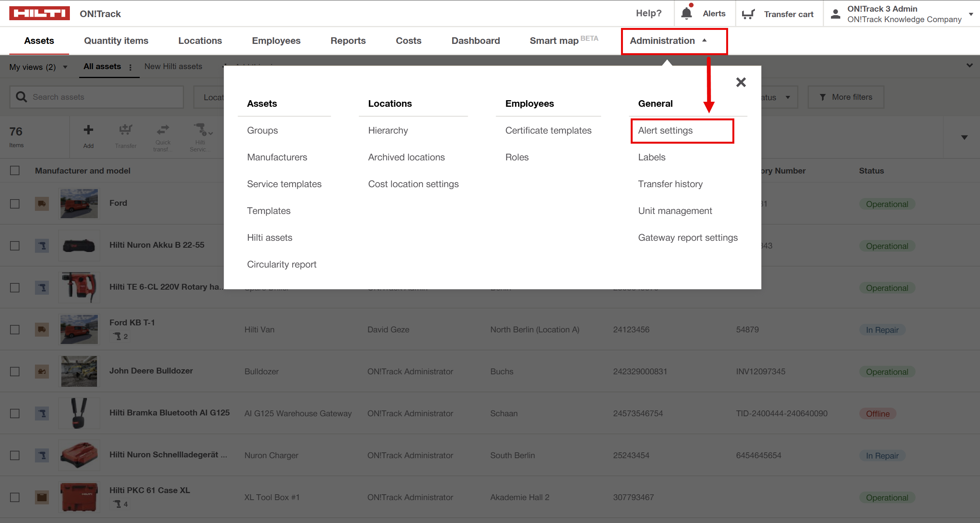Click the user profile account icon

click(x=835, y=14)
